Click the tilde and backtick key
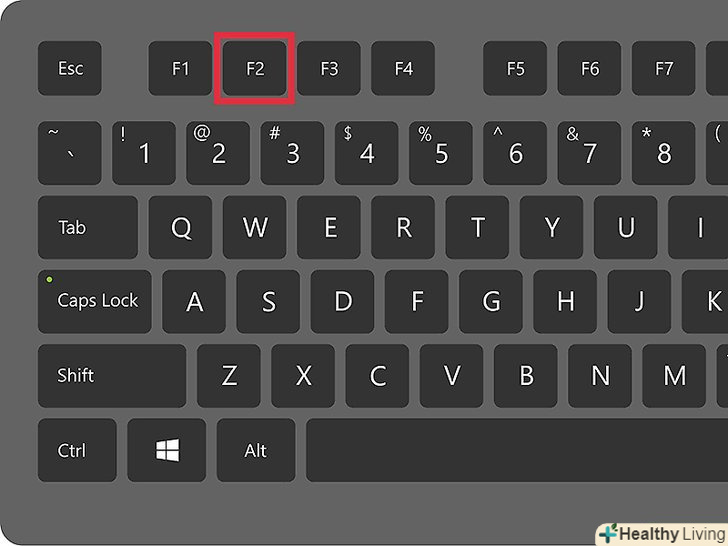Image resolution: width=728 pixels, height=546 pixels. click(x=70, y=153)
